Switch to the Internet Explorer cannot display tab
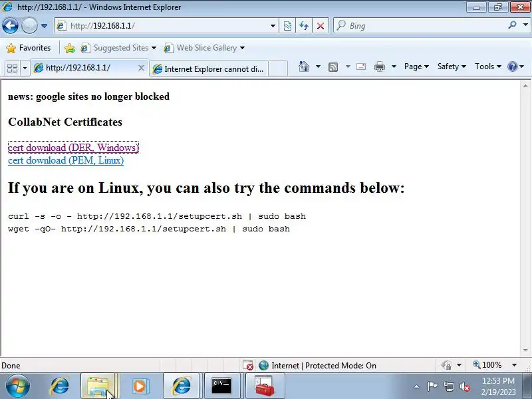The width and height of the screenshot is (532, 399). point(209,69)
